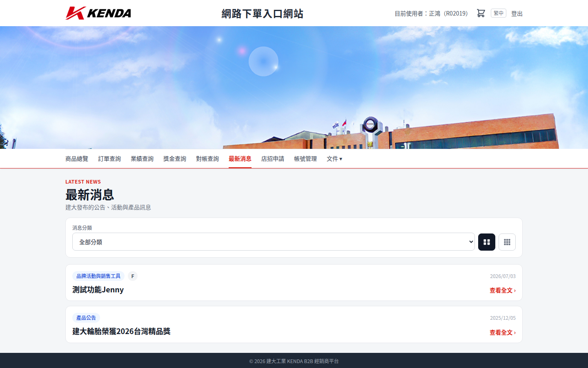Open 帳號管理 tab
Viewport: 588px width, 368px height.
point(305,159)
